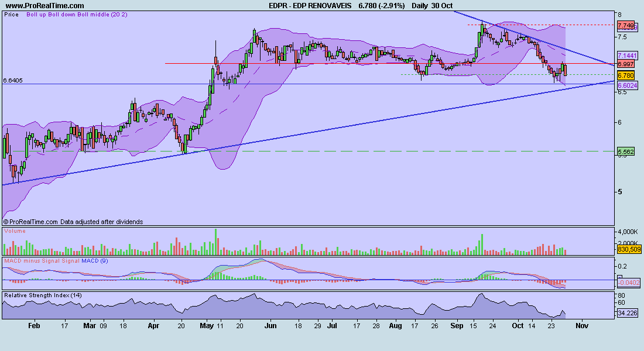Click the 28 date axis label

coord(376,325)
